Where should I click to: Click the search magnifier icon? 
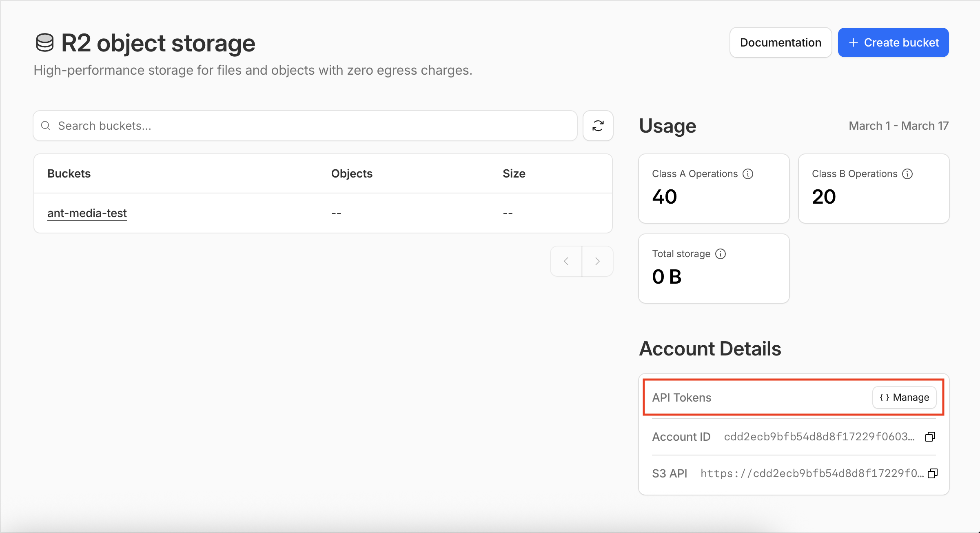pyautogui.click(x=46, y=126)
